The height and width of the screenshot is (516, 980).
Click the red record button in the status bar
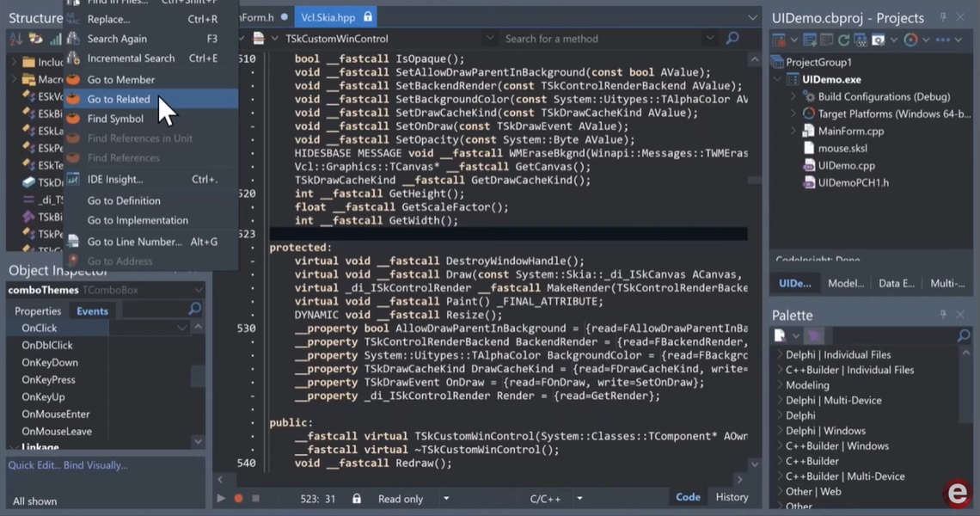238,497
